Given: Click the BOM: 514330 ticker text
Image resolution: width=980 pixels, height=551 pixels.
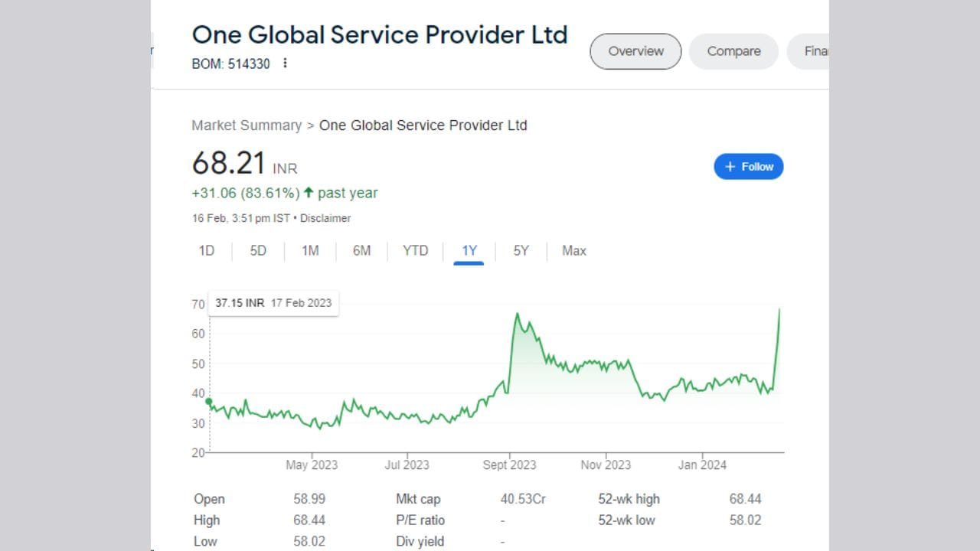Looking at the screenshot, I should tap(230, 64).
